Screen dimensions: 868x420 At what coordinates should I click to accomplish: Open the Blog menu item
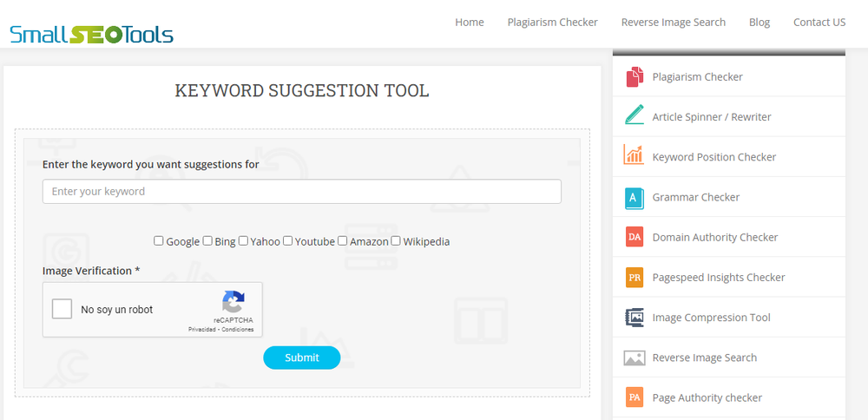[759, 23]
